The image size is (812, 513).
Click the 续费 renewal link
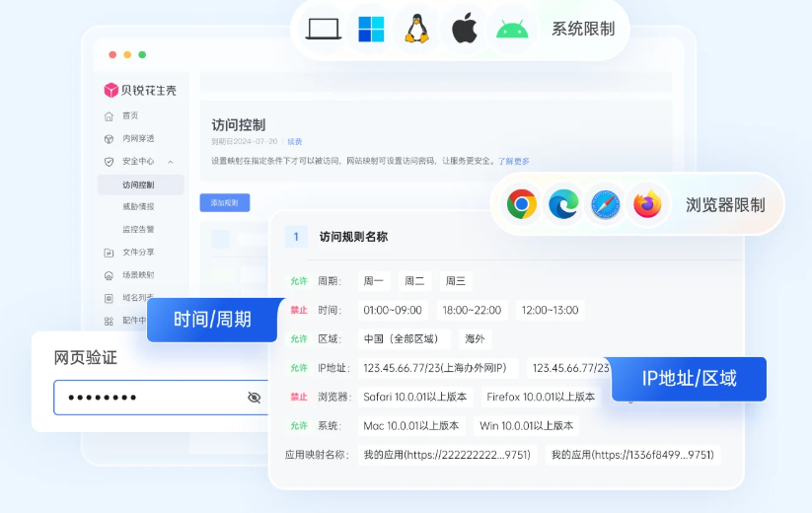295,141
